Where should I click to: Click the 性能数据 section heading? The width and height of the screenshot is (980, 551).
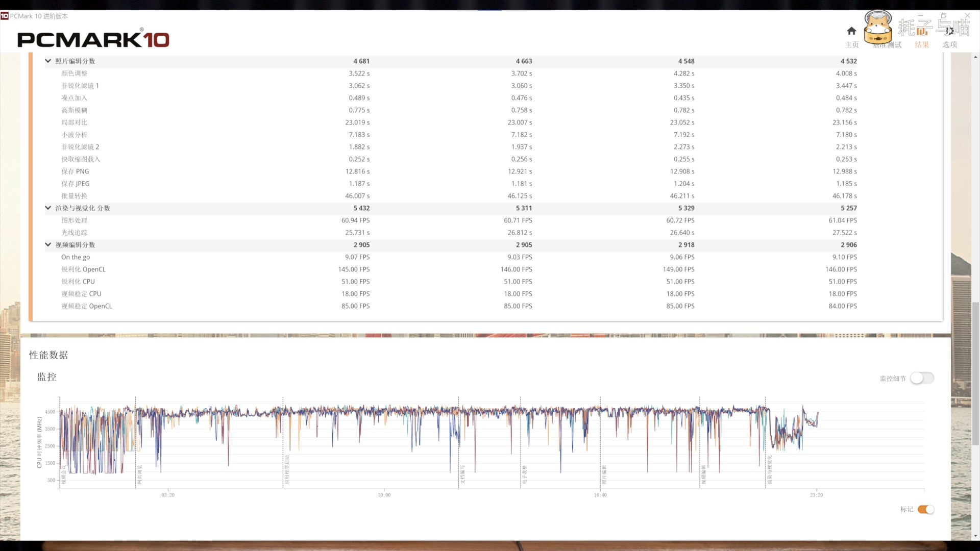pyautogui.click(x=48, y=355)
